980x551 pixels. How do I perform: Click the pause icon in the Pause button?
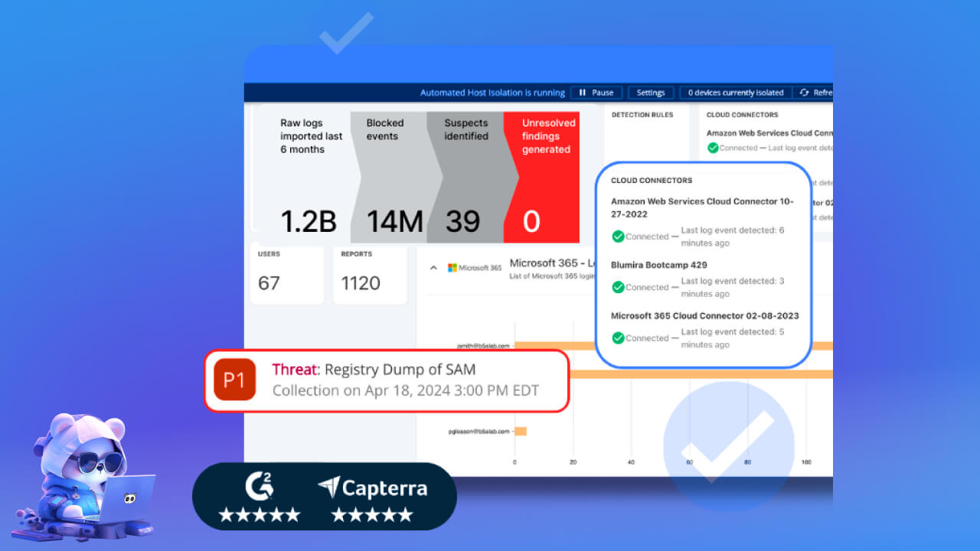coord(583,93)
